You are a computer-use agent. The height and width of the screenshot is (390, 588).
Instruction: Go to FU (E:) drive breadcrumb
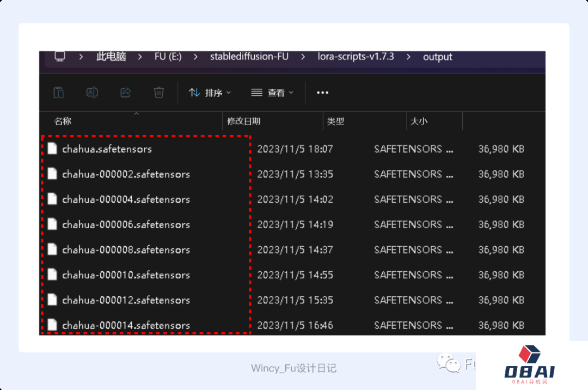coord(168,57)
